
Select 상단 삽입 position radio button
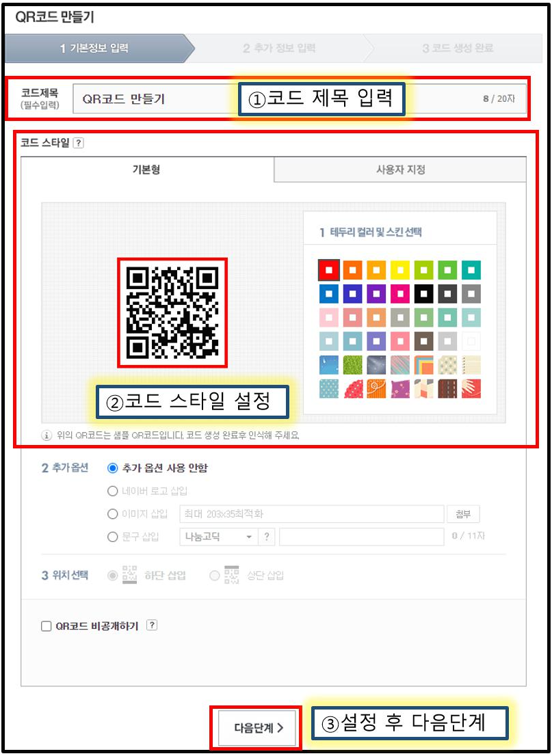point(215,576)
